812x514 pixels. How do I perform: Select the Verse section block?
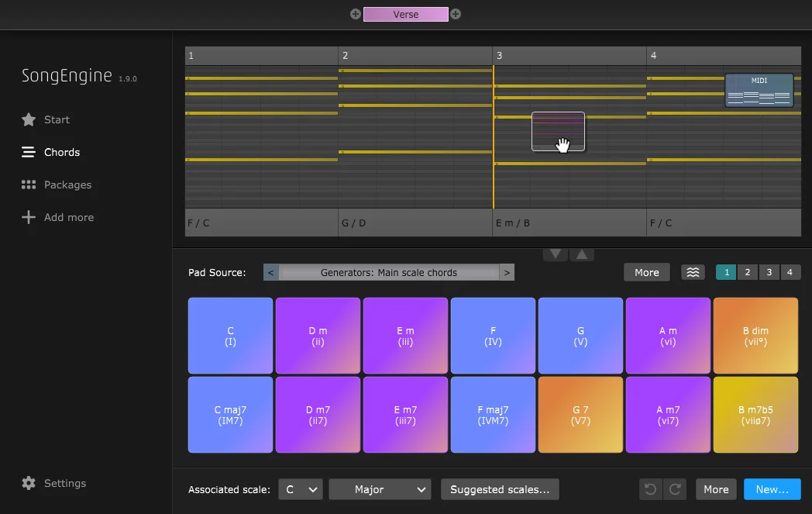tap(405, 14)
